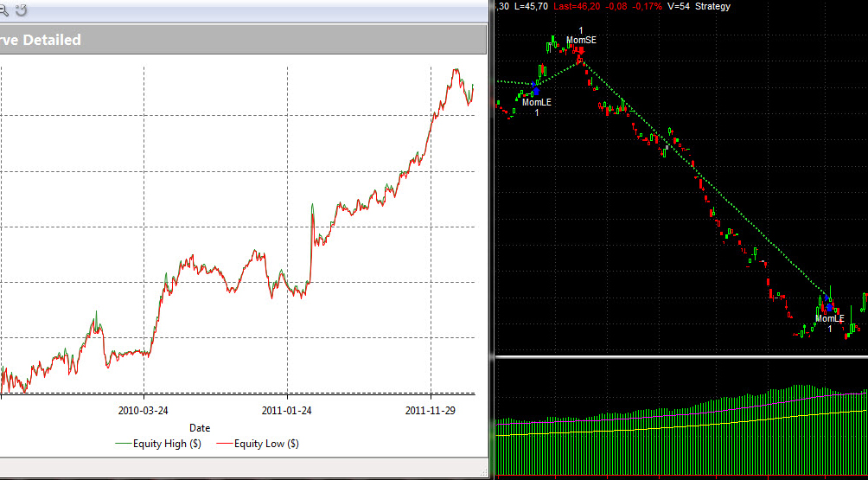Image resolution: width=868 pixels, height=480 pixels.
Task: Click the 'L=45,70' low price value
Action: 533,6
